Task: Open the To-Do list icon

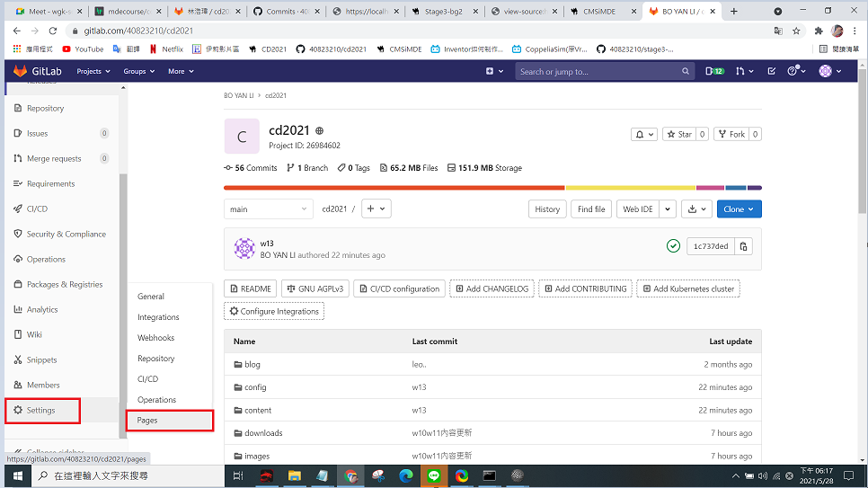Action: coord(771,71)
